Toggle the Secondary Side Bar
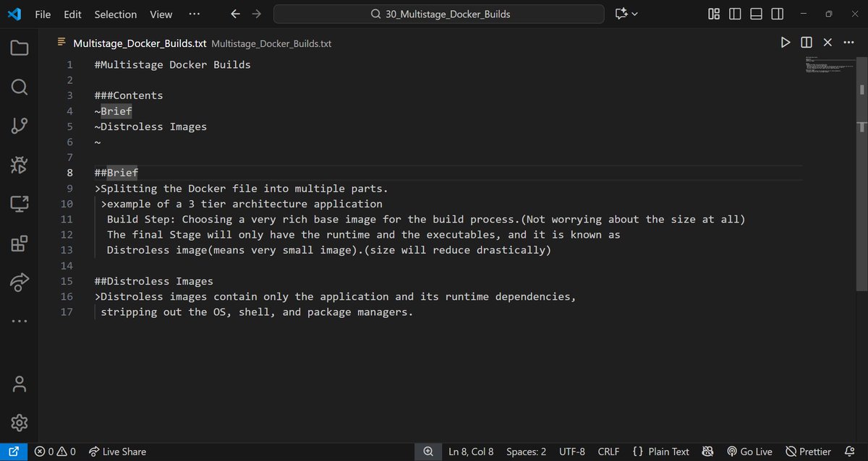 (777, 14)
